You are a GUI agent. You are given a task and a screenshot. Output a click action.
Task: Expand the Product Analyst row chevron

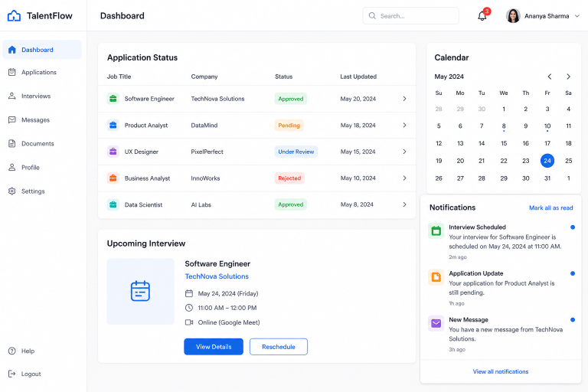point(404,126)
